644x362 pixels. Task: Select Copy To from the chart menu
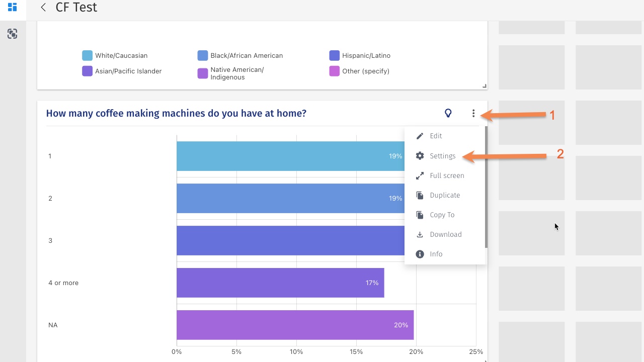tap(442, 215)
